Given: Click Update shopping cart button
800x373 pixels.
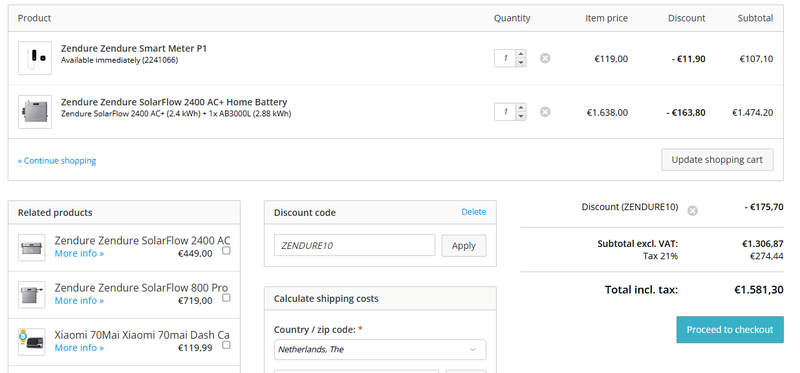Looking at the screenshot, I should pyautogui.click(x=717, y=160).
